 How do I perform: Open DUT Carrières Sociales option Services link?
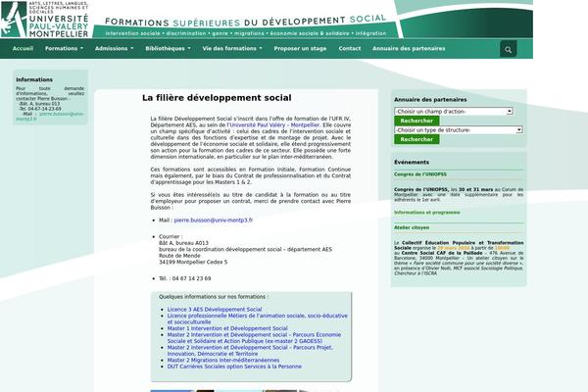[234, 367]
